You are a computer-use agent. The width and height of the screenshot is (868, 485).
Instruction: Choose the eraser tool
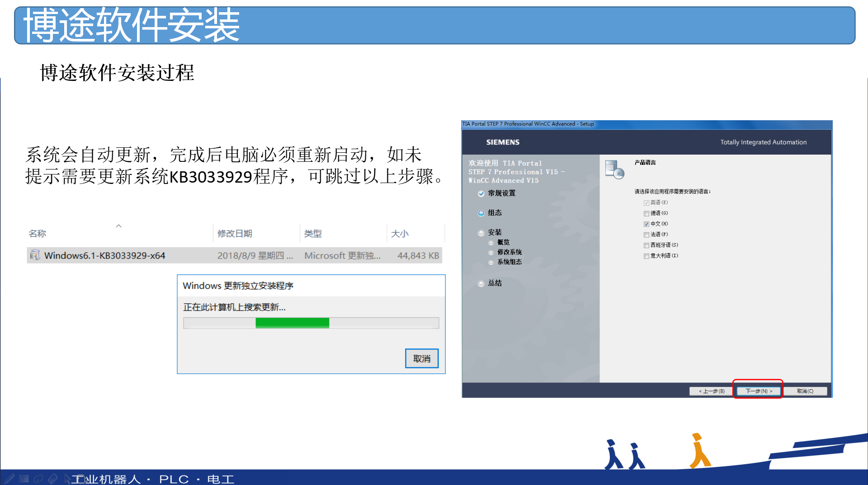coord(53,479)
